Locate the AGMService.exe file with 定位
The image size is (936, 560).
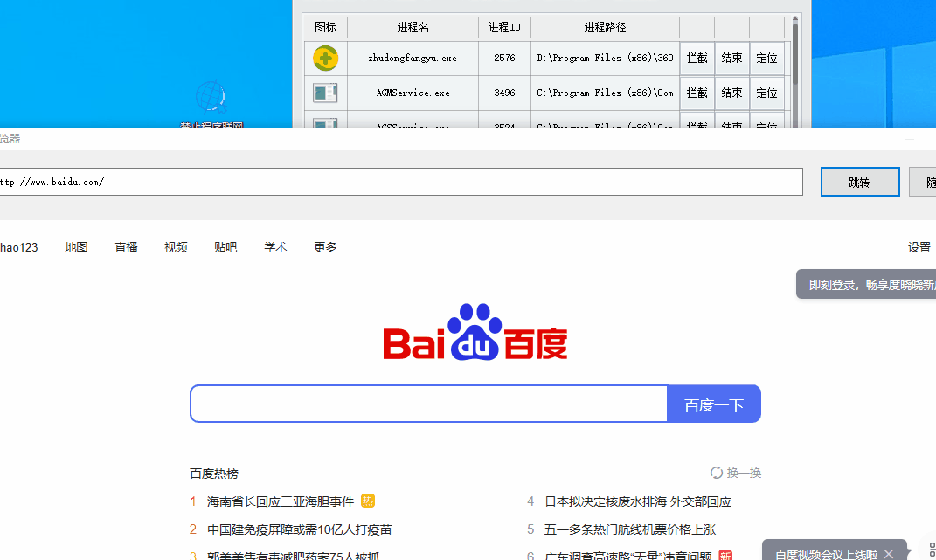pyautogui.click(x=766, y=93)
